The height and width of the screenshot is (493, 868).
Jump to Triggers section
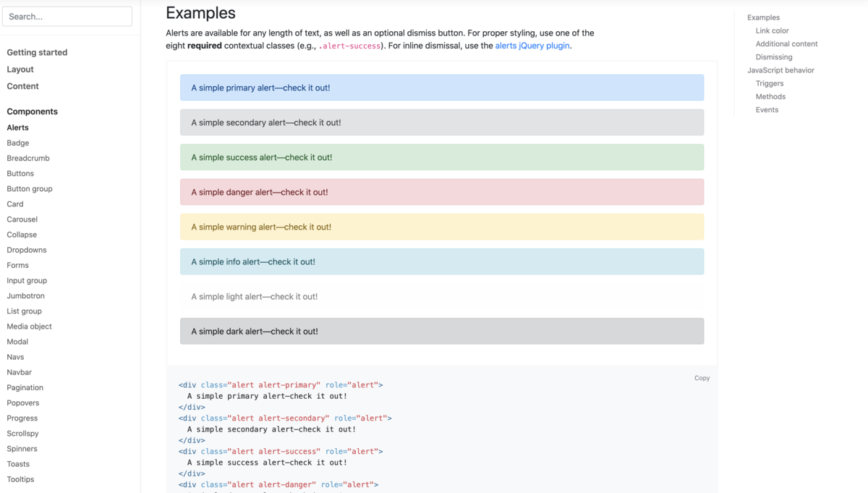pos(770,83)
